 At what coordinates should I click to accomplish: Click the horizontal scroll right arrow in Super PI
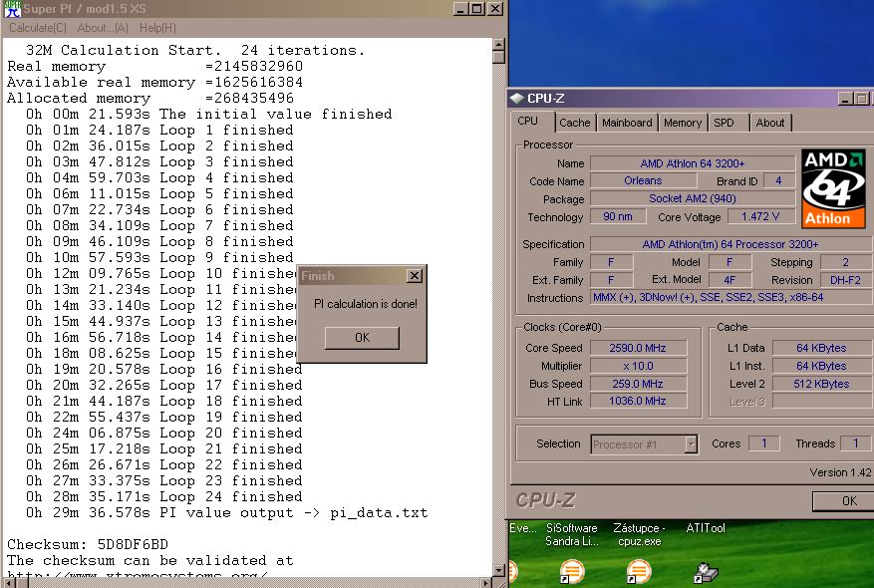[x=486, y=583]
